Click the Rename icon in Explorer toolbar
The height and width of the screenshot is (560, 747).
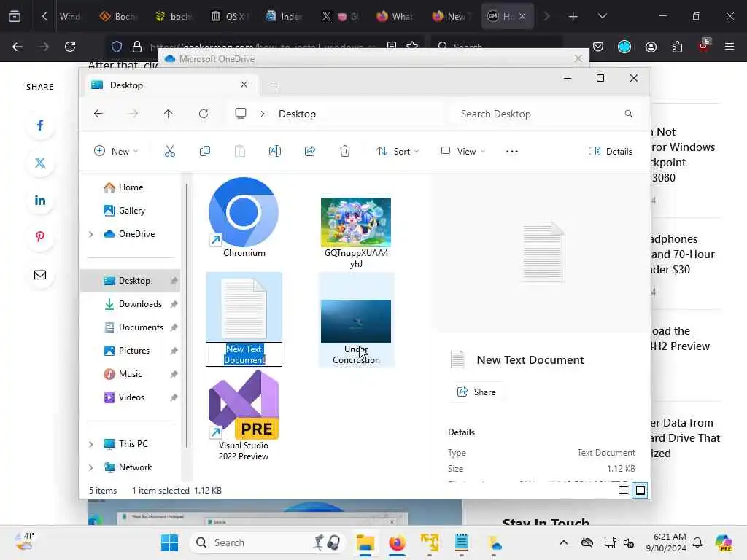tap(275, 152)
